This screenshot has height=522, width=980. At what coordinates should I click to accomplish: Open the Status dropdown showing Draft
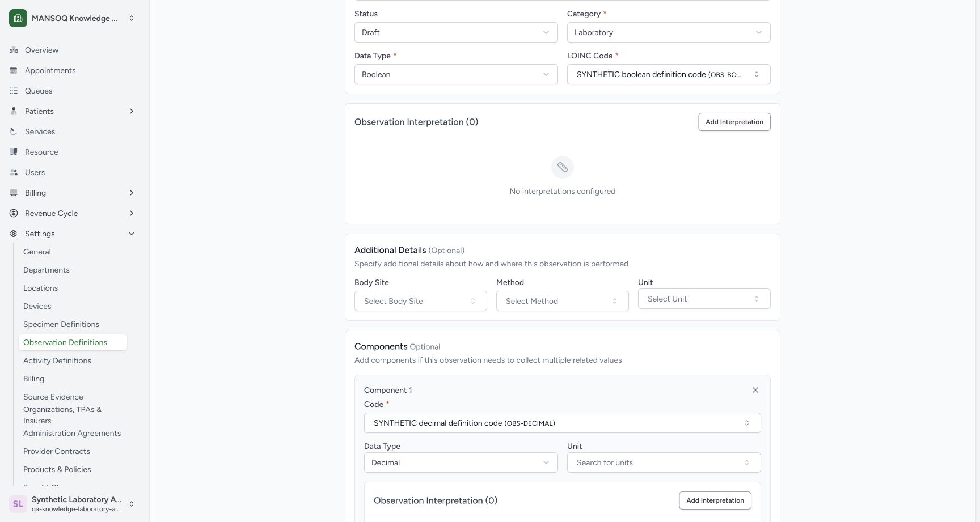[x=456, y=32]
